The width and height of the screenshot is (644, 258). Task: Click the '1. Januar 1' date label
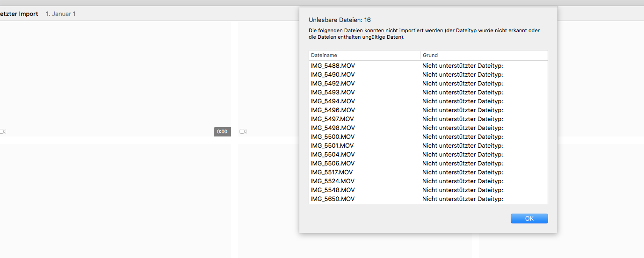pos(60,14)
